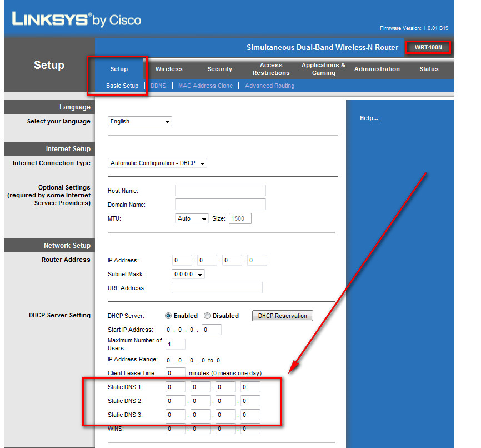The image size is (481, 448).
Task: Open the Access Restrictions tab
Action: click(x=270, y=69)
